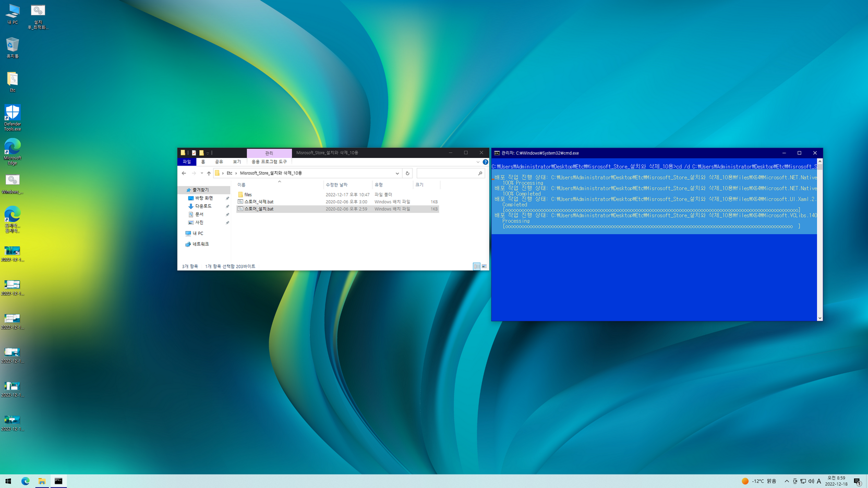Click the 관리 contextual tab
868x488 pixels.
(269, 153)
